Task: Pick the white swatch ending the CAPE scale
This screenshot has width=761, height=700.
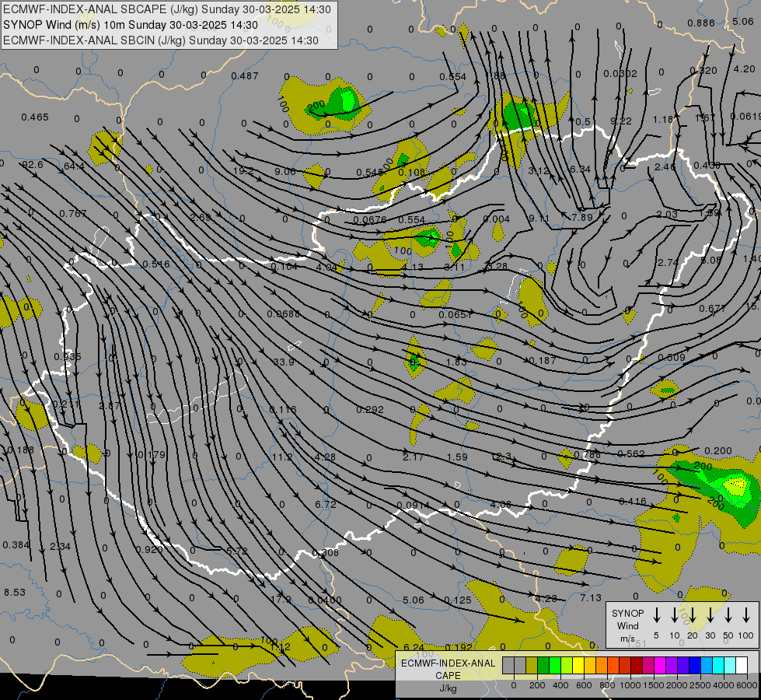Action: (x=742, y=666)
